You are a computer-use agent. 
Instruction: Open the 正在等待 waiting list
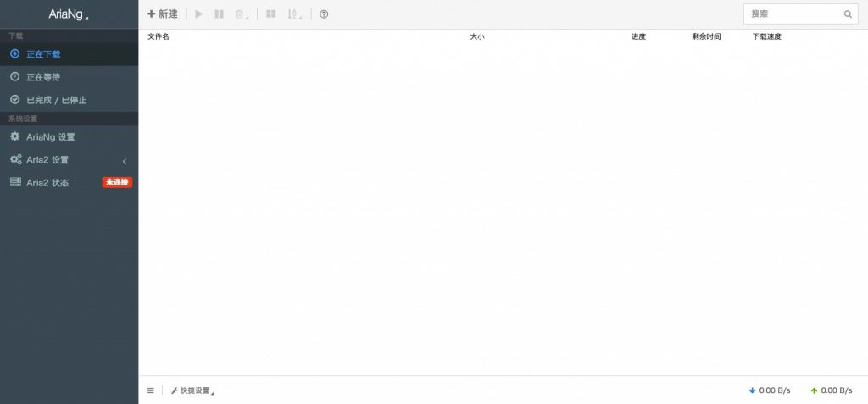pos(43,77)
